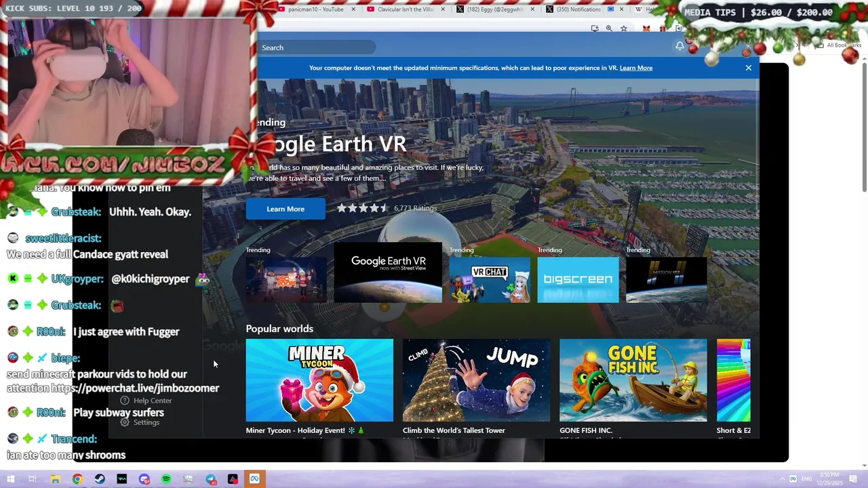This screenshot has width=868, height=488.
Task: Open Help Center in the sidebar
Action: pyautogui.click(x=145, y=401)
